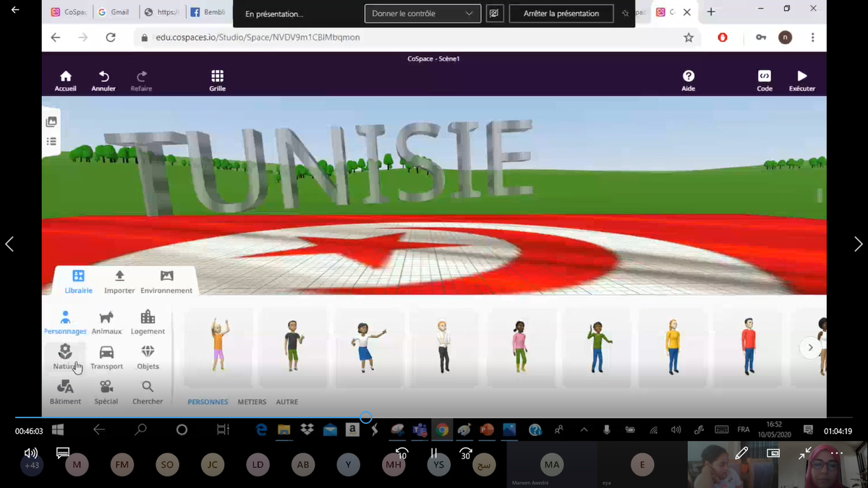868x488 pixels.
Task: Select the Logement library category
Action: 148,322
